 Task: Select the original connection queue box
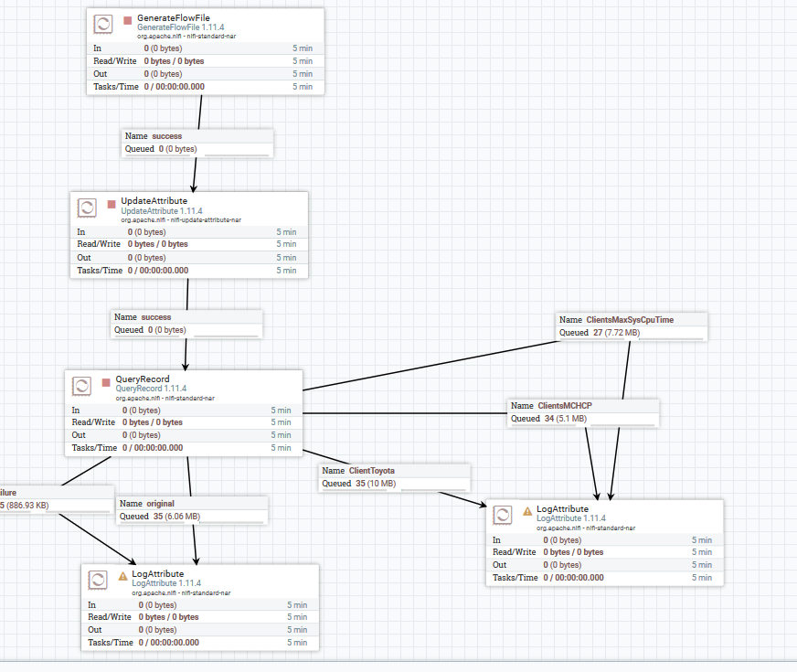click(192, 510)
